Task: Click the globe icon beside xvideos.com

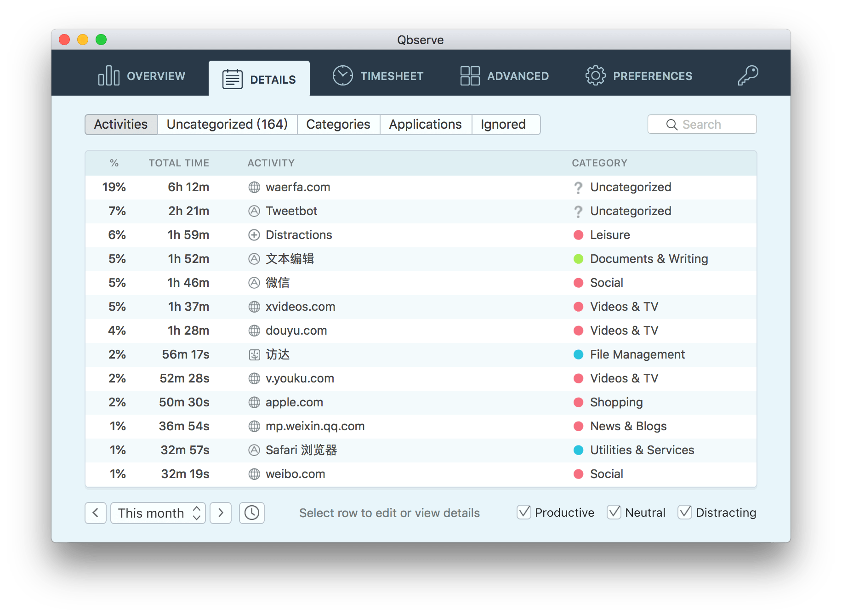Action: click(x=254, y=307)
